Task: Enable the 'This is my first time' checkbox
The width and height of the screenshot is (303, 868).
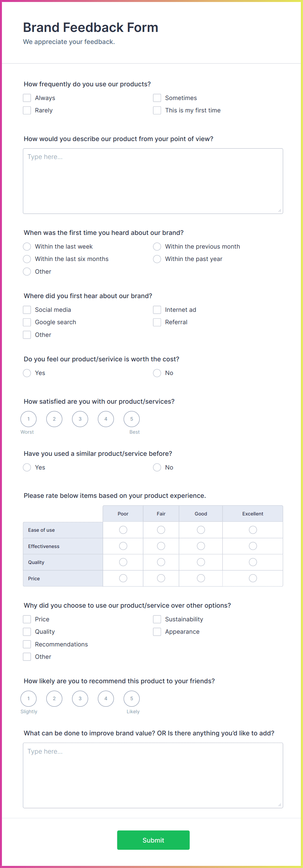Action: point(157,110)
